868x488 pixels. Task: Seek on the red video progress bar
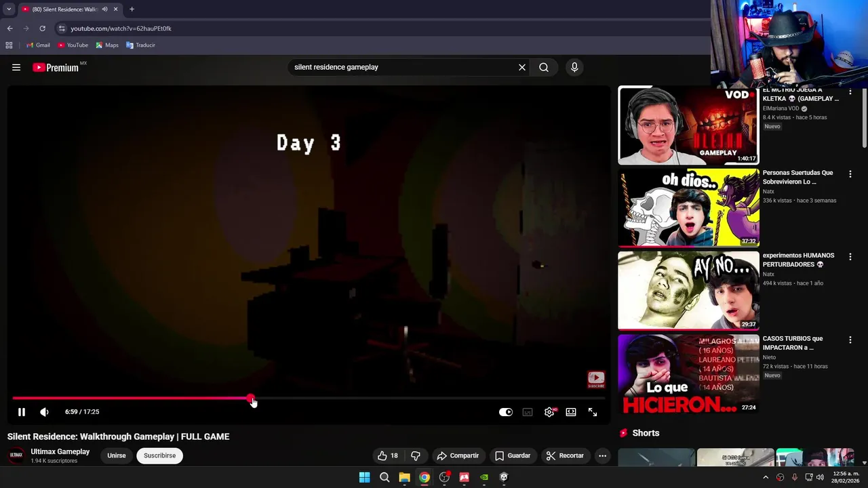click(309, 399)
